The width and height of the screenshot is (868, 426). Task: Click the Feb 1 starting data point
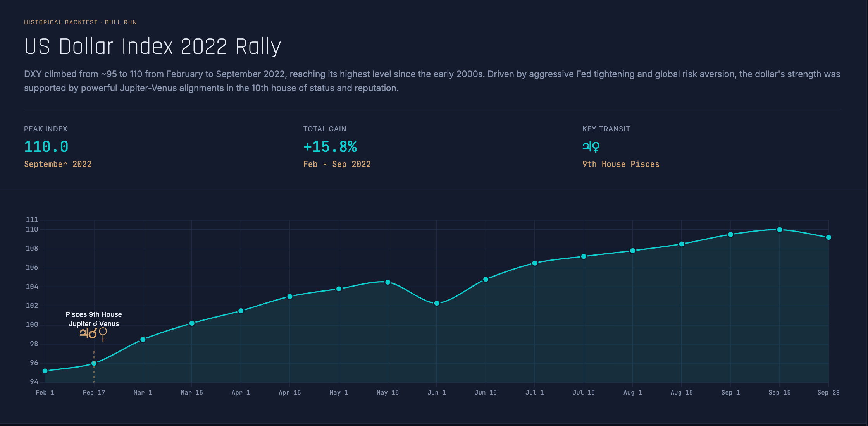tap(45, 371)
